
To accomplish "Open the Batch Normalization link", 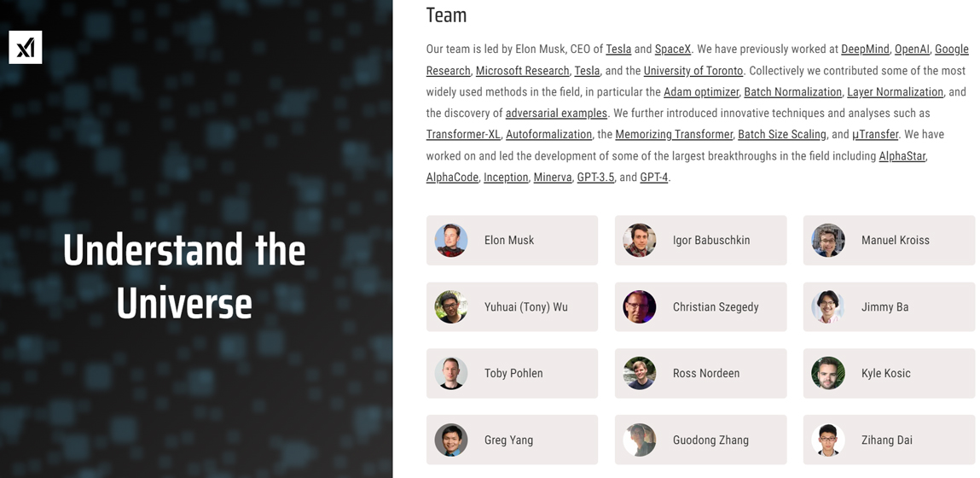I will (x=792, y=92).
